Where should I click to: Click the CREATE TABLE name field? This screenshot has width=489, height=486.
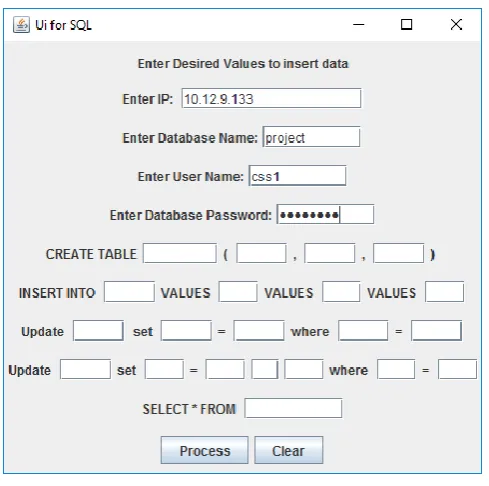[x=180, y=253]
